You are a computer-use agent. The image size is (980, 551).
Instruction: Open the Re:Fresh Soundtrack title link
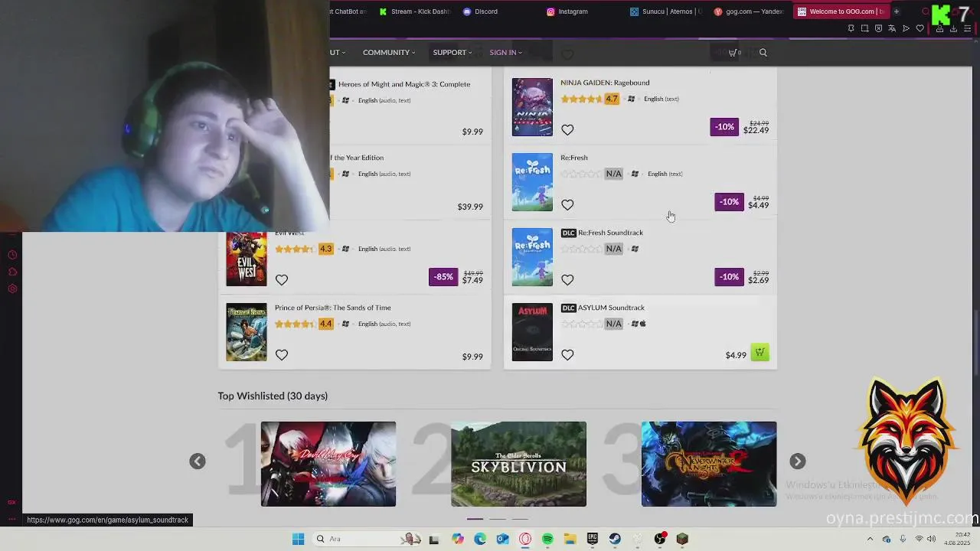[x=610, y=233]
